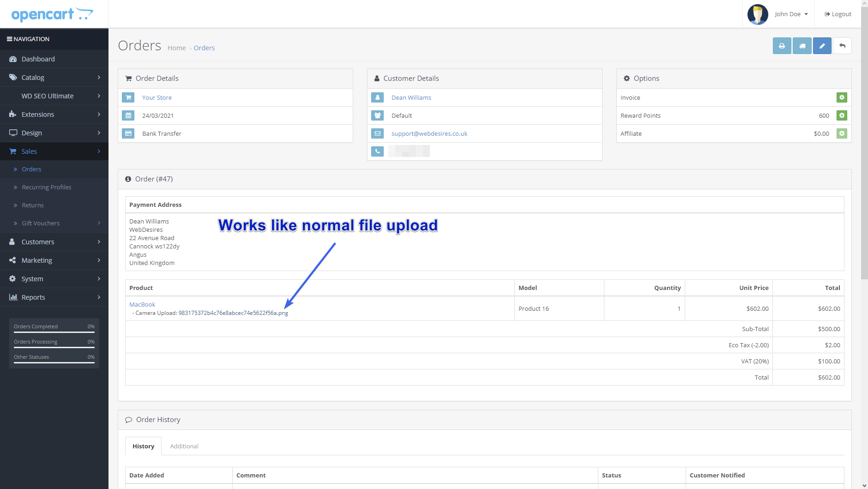Click the Marketing share icon
The width and height of the screenshot is (868, 489).
click(x=13, y=260)
